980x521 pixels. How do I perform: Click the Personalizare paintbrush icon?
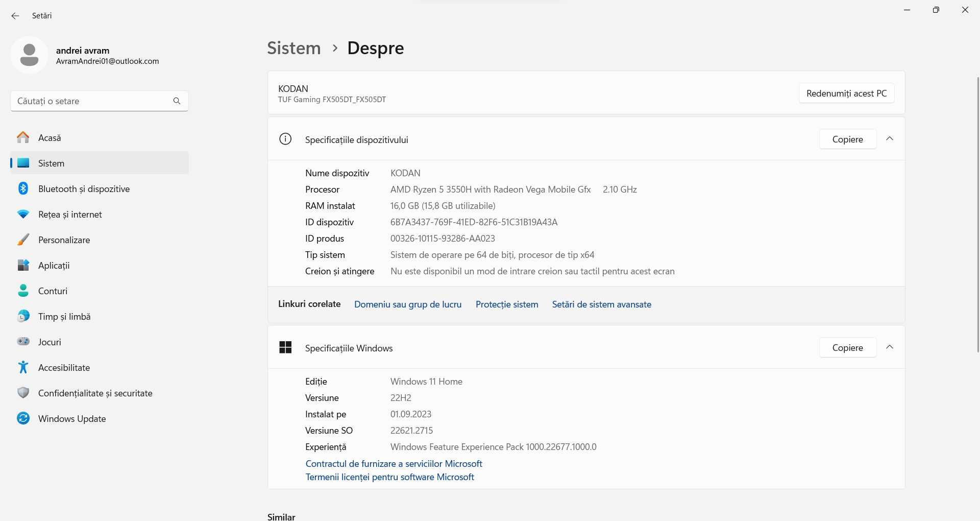(x=23, y=240)
